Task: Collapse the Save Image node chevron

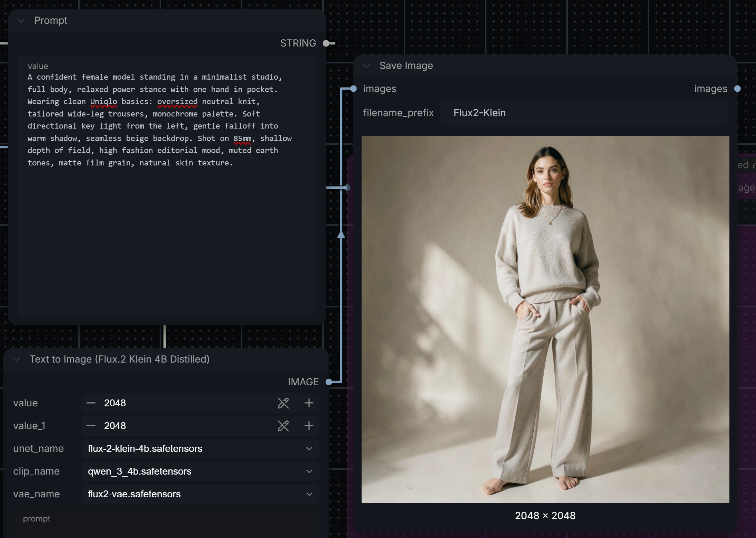Action: tap(366, 66)
